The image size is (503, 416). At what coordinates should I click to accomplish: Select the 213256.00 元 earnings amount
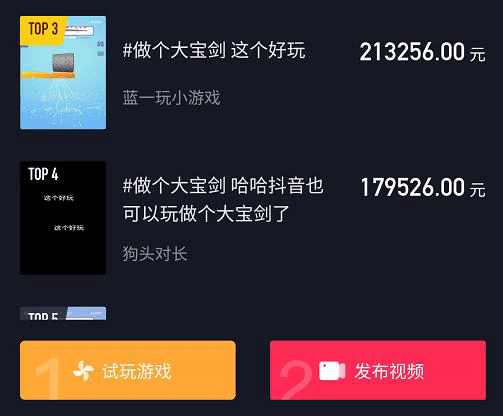tap(422, 52)
